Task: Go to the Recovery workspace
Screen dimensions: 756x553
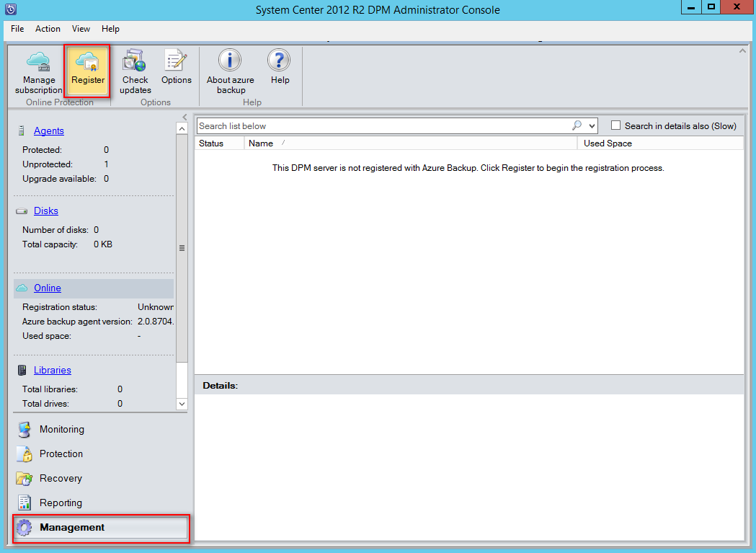Action: 61,479
